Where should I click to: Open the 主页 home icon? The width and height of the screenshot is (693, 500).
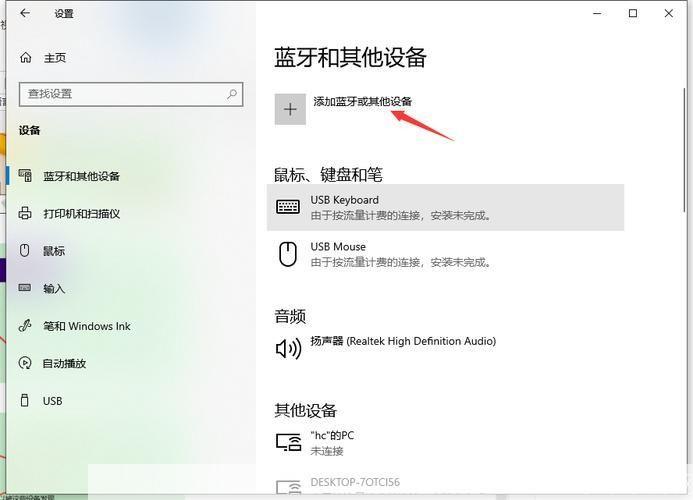click(26, 57)
